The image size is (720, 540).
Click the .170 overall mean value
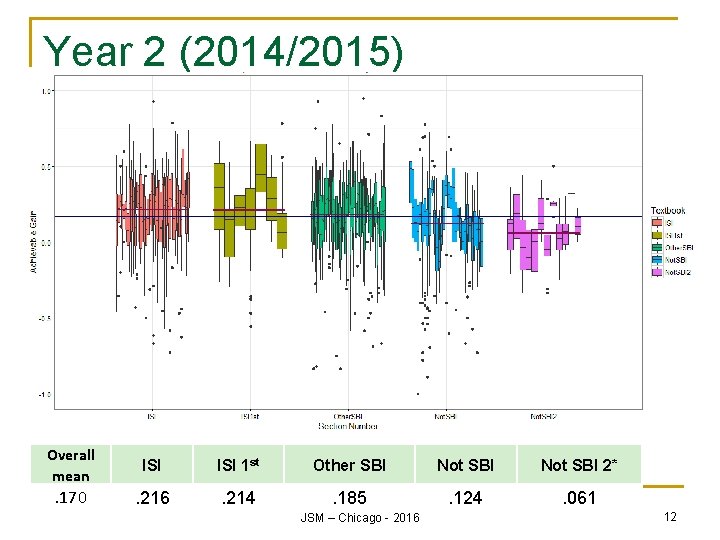pos(71,497)
